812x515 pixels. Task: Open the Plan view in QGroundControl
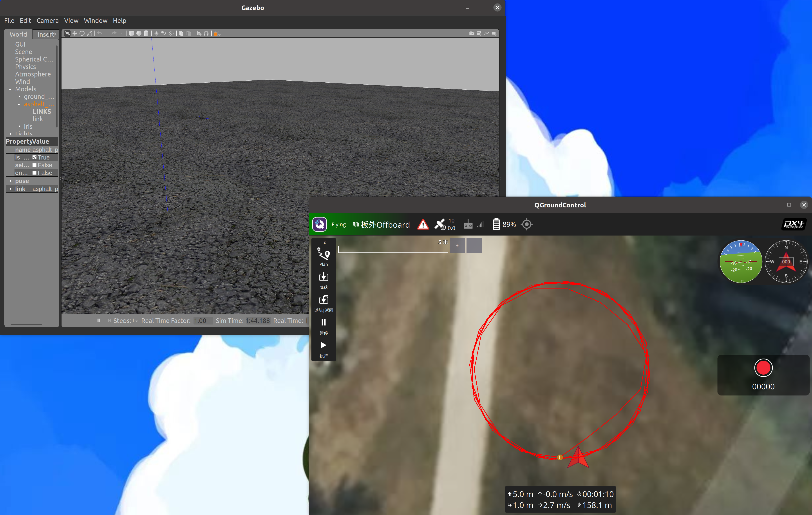click(x=323, y=257)
